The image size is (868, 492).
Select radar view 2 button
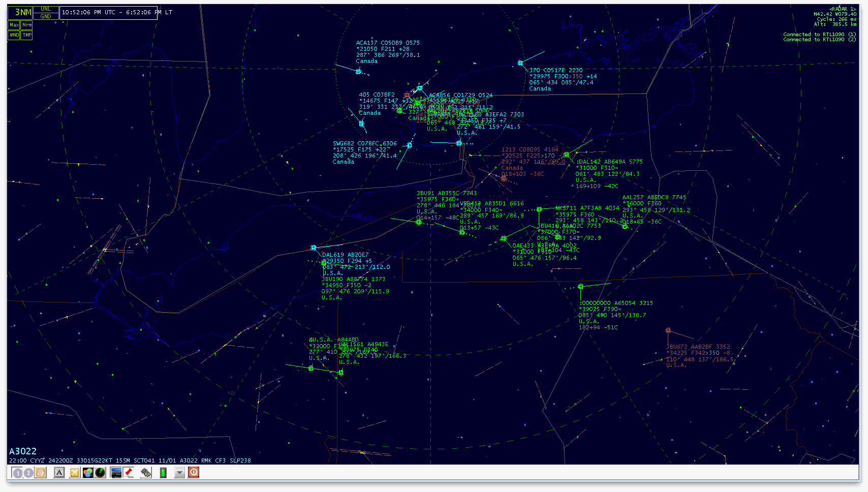(28, 473)
